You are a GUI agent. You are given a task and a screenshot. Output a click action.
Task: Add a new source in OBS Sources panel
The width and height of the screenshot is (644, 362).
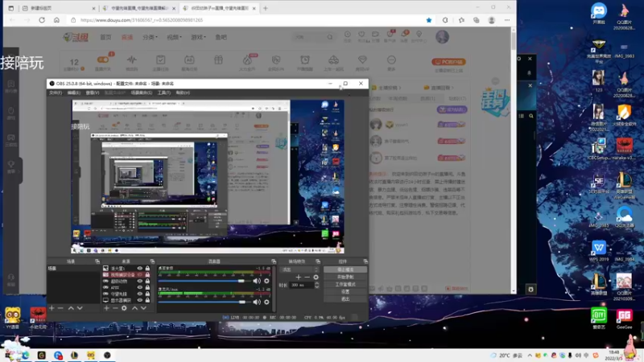106,308
